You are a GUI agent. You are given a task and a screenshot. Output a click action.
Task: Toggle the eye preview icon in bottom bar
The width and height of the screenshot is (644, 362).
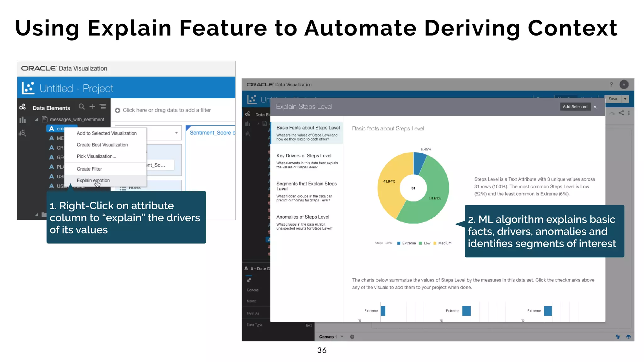pos(628,337)
